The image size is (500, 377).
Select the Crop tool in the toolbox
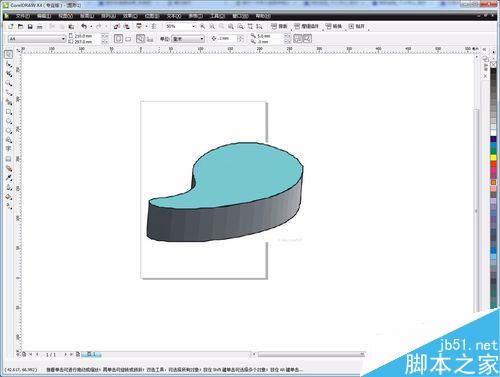(x=9, y=74)
